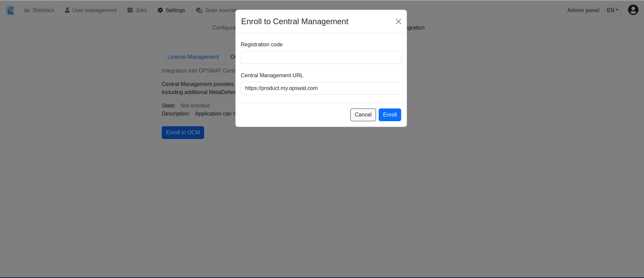Click the Central Management URL field
This screenshot has width=644, height=278.
click(x=321, y=88)
